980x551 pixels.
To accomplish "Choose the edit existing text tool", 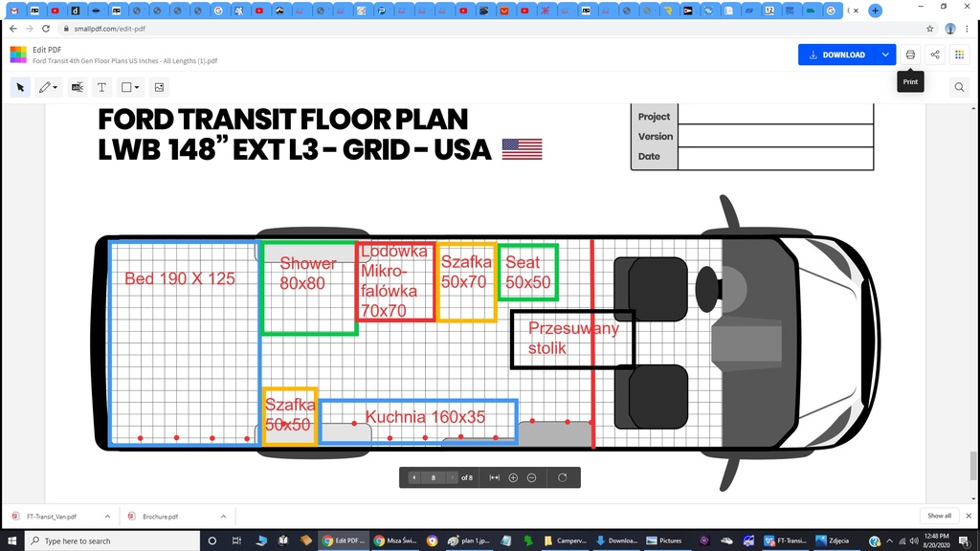I will (77, 87).
